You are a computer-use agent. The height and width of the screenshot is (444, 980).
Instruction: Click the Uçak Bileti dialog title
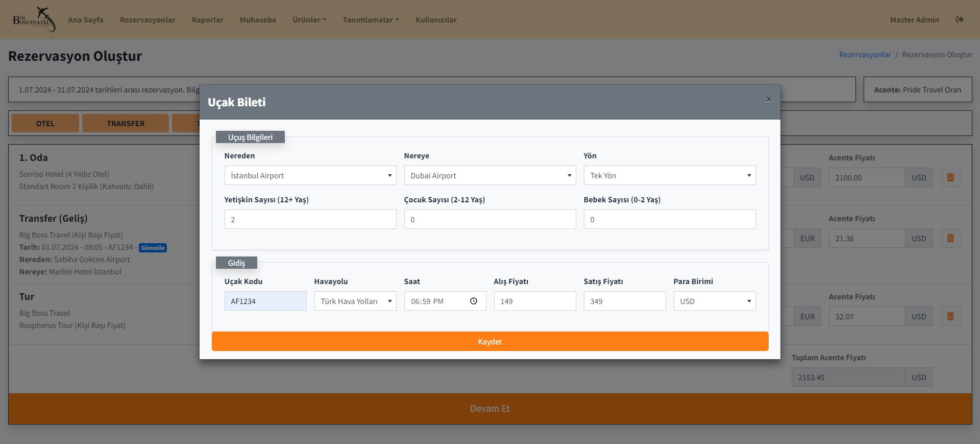click(x=237, y=102)
